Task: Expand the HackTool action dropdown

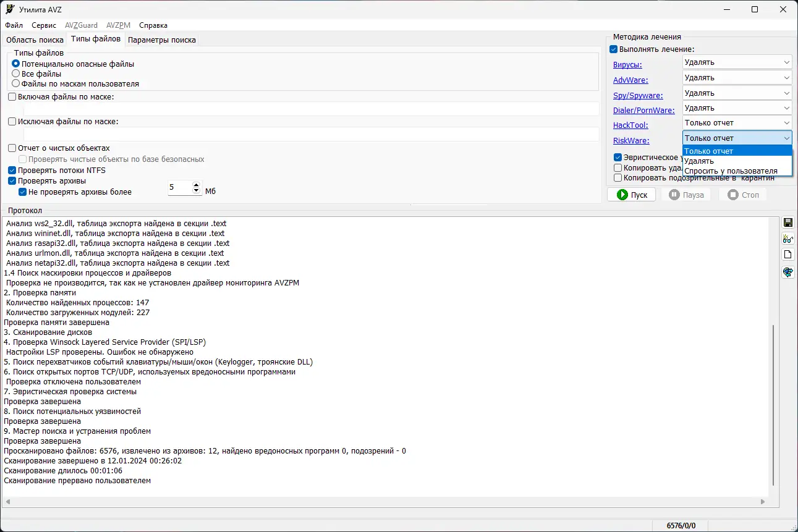Action: (737, 123)
